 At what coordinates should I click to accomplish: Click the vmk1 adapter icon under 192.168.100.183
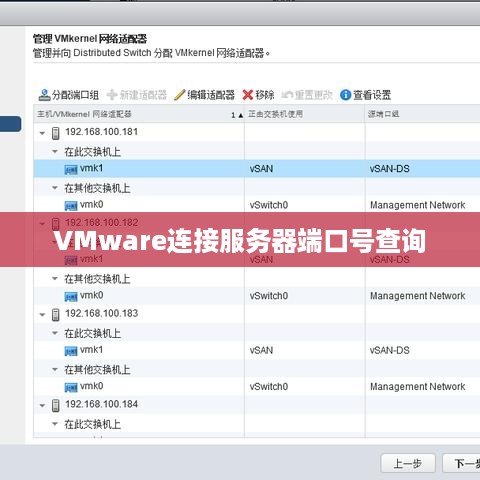click(71, 351)
